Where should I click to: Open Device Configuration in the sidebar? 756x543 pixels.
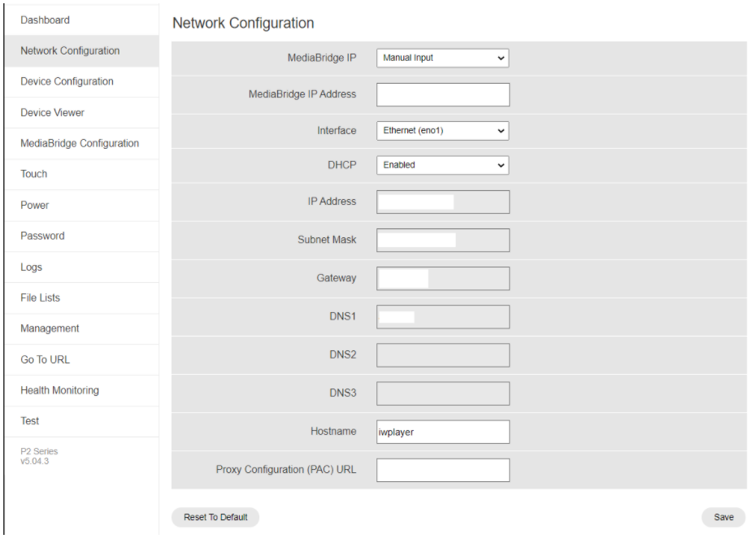[x=82, y=81]
